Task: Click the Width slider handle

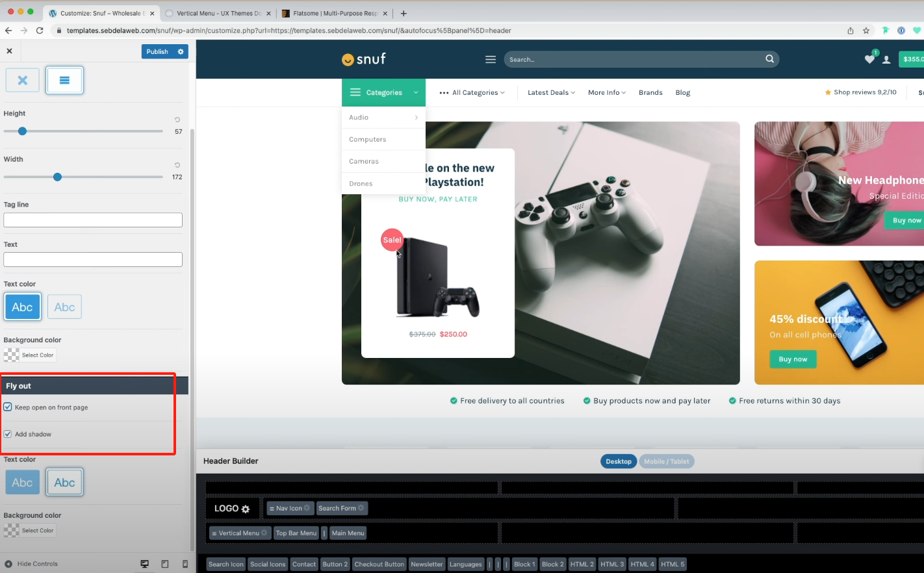Action: click(x=57, y=177)
